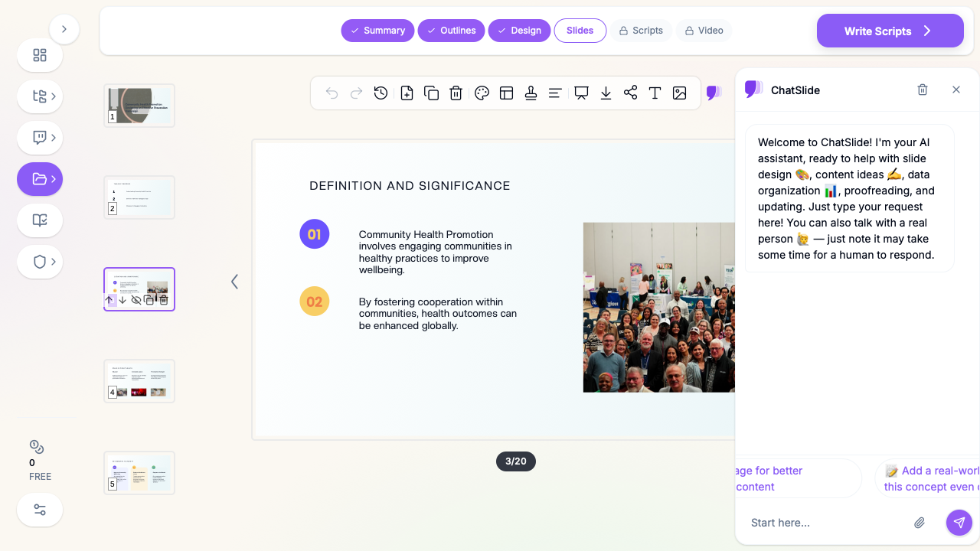Open the locked Scripts step

coord(642,31)
